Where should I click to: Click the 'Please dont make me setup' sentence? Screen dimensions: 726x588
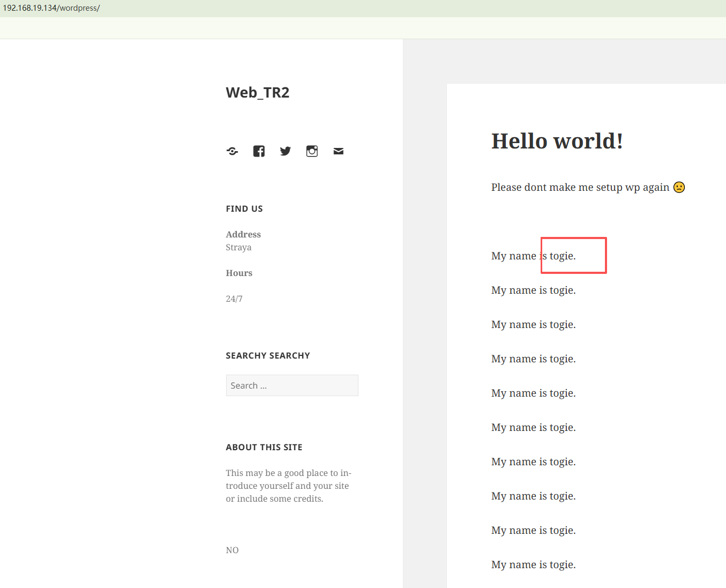coord(580,187)
